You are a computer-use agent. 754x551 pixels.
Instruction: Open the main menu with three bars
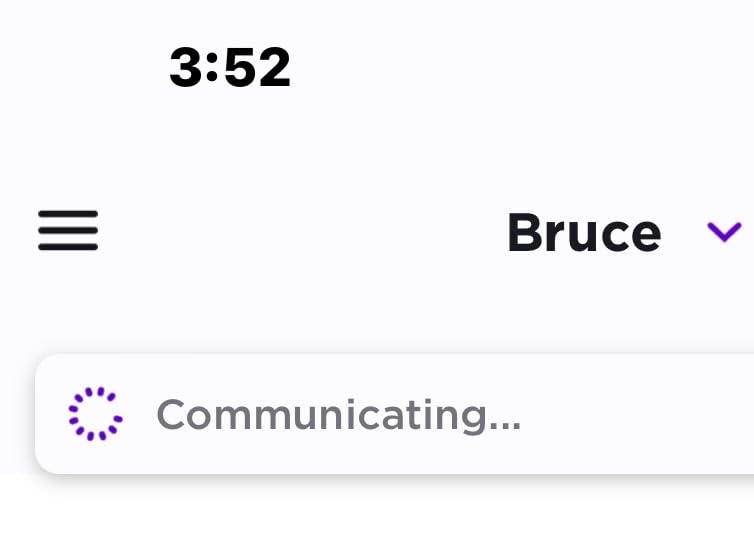pos(68,230)
